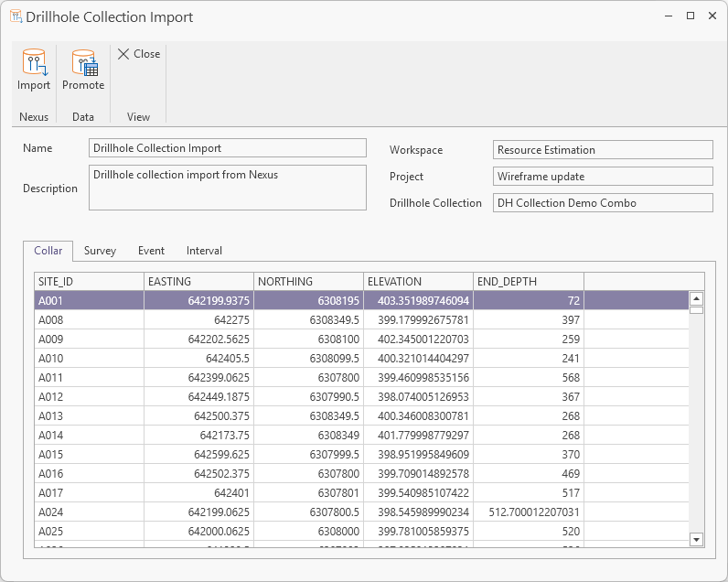The height and width of the screenshot is (582, 728).
Task: Click the Description text box
Action: pos(228,188)
